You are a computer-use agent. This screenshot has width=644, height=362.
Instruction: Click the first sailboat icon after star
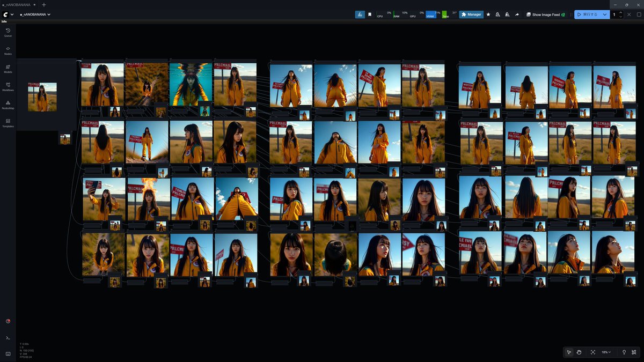pos(497,14)
